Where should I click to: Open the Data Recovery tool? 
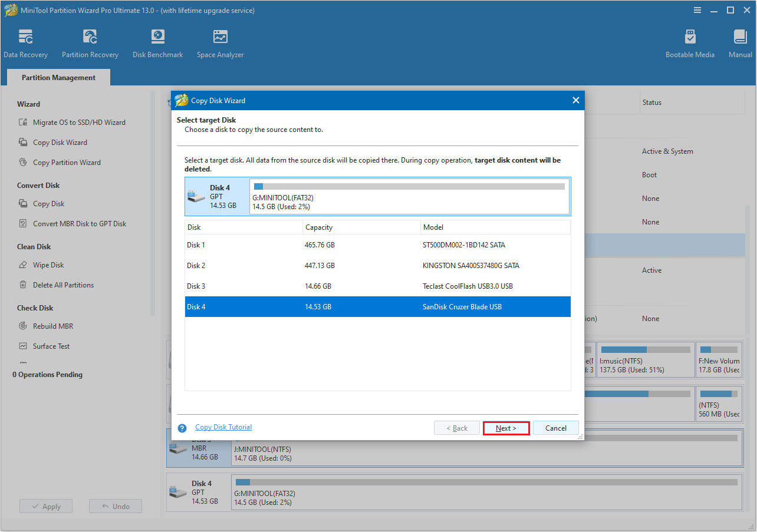coord(26,43)
